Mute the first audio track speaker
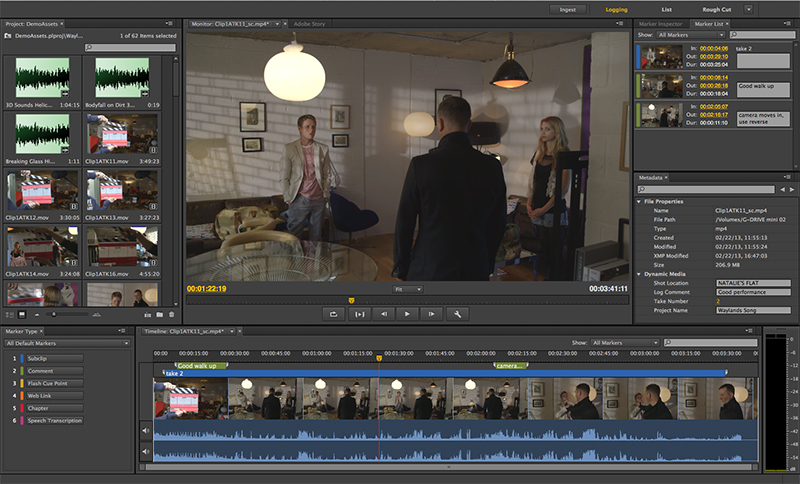The width and height of the screenshot is (800, 484). click(x=145, y=431)
